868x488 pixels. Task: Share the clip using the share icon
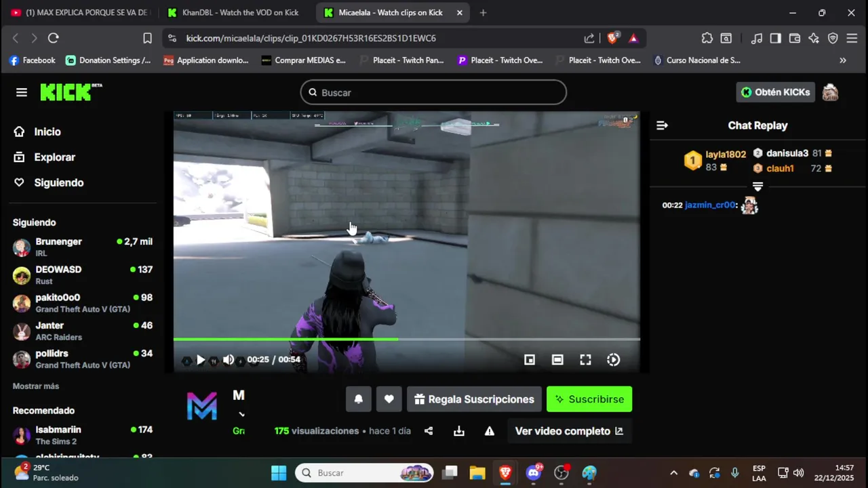tap(429, 431)
